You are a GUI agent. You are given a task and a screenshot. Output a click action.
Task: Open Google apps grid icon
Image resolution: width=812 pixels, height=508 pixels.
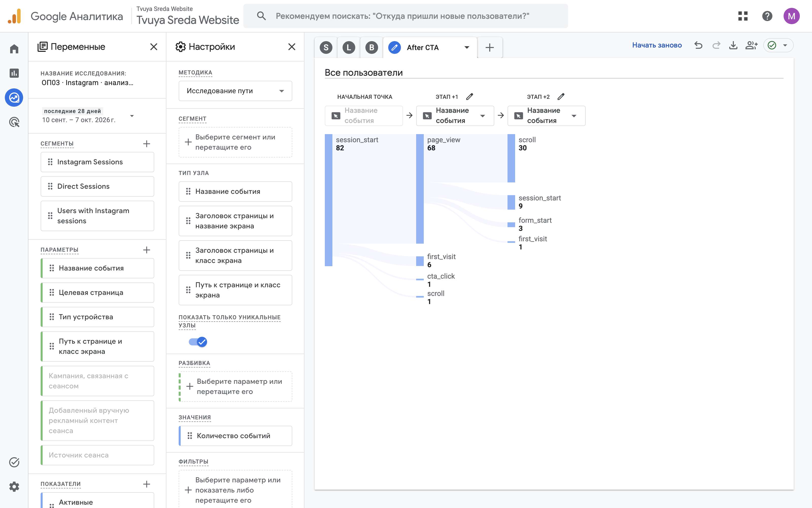743,16
